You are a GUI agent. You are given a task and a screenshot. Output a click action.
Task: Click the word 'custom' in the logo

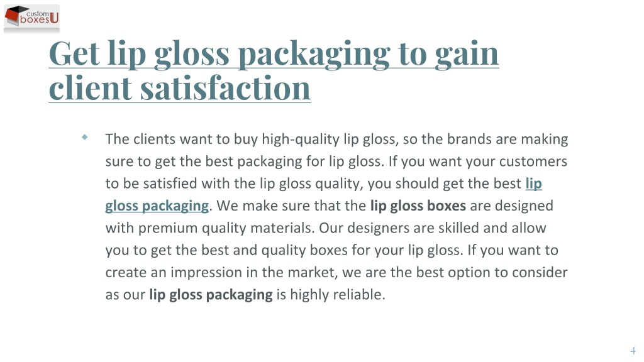point(37,14)
